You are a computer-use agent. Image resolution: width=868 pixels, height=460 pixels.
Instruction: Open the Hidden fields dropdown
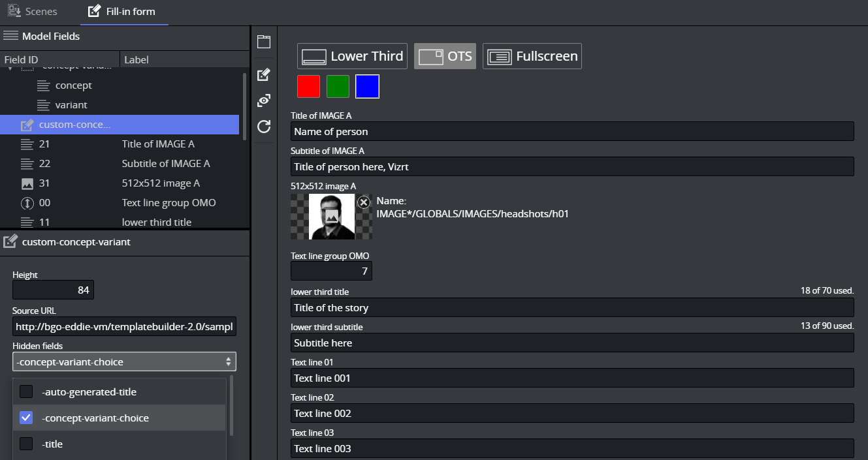(x=124, y=361)
